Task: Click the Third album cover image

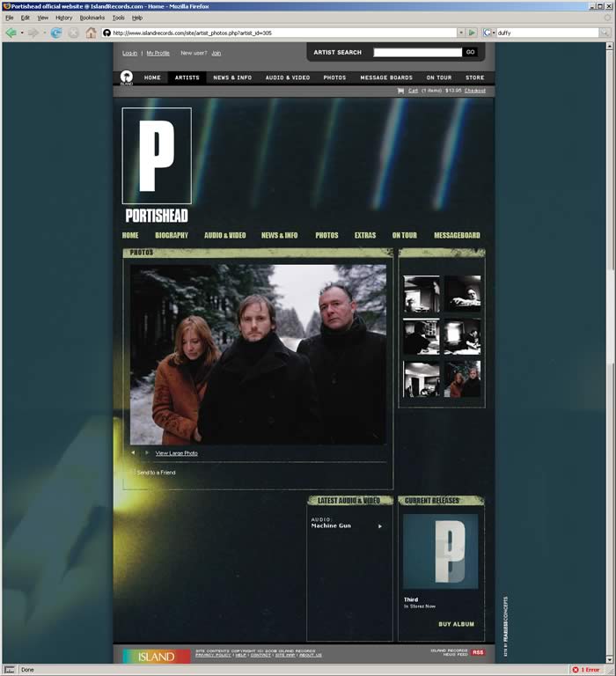Action: click(x=441, y=551)
